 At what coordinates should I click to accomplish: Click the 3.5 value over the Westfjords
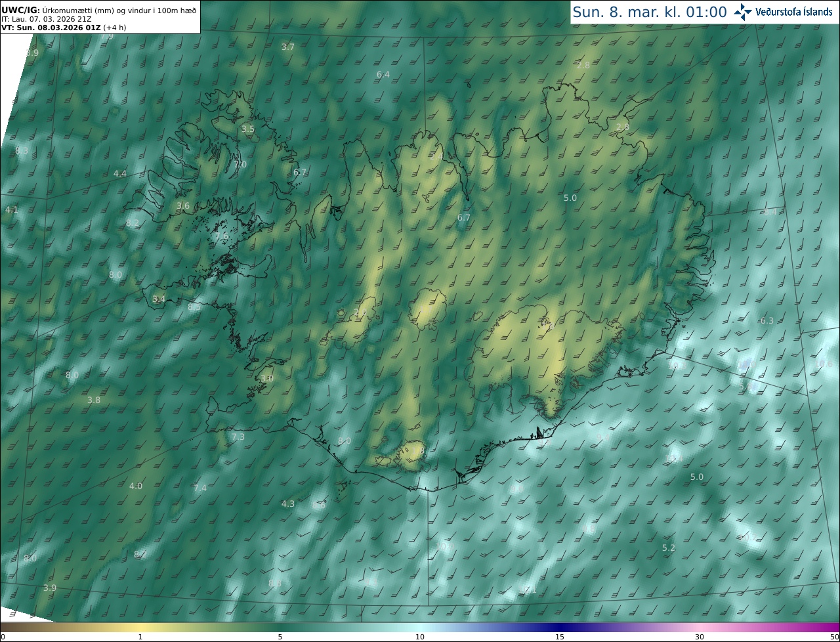[247, 129]
